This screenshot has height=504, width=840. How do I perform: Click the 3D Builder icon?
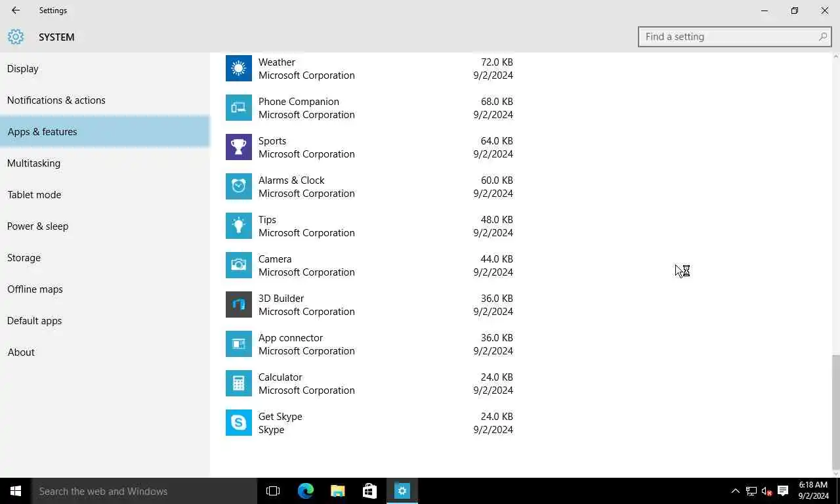click(239, 304)
